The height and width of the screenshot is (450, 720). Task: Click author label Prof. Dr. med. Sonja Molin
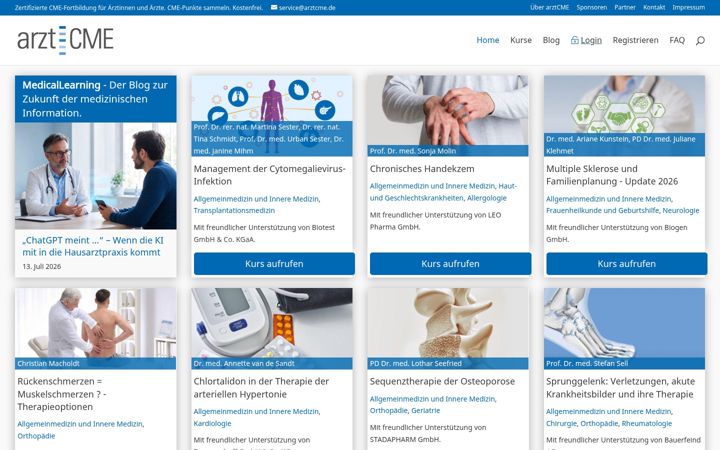tap(413, 151)
